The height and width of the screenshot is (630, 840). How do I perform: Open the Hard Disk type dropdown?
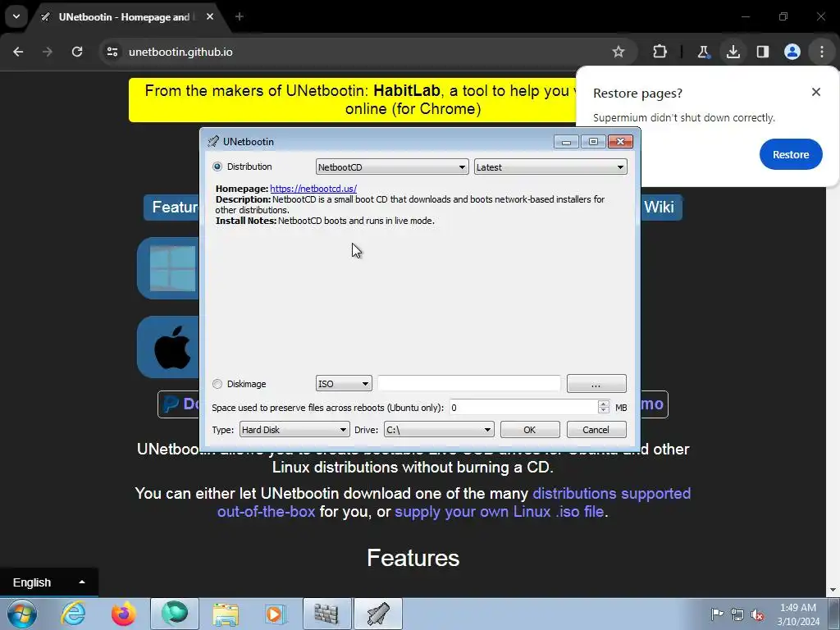tap(294, 430)
